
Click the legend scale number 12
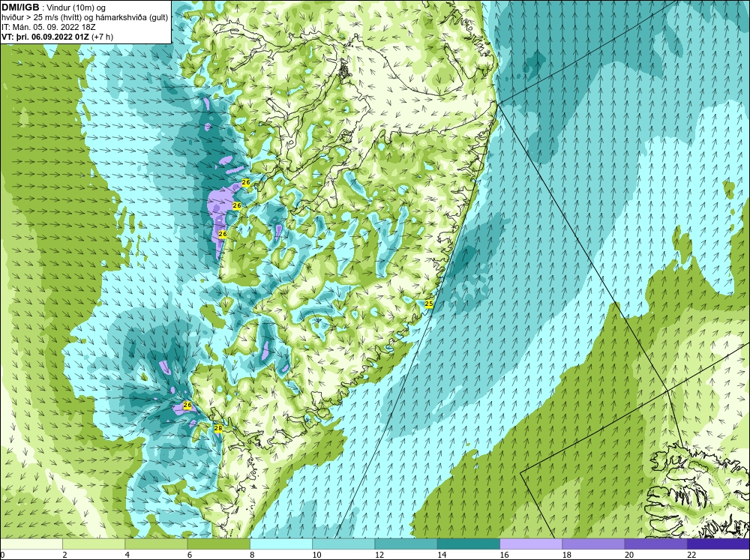tap(379, 555)
